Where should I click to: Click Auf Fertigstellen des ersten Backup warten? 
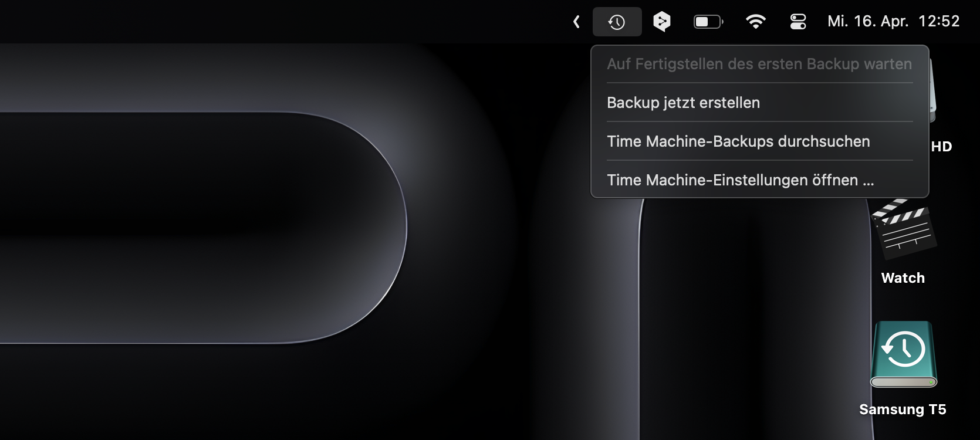(x=760, y=64)
